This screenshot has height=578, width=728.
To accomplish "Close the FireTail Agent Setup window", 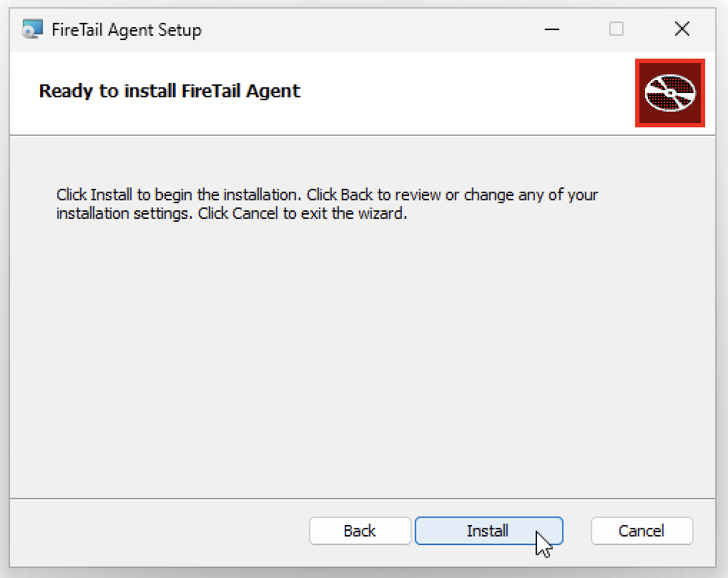I will 682,29.
